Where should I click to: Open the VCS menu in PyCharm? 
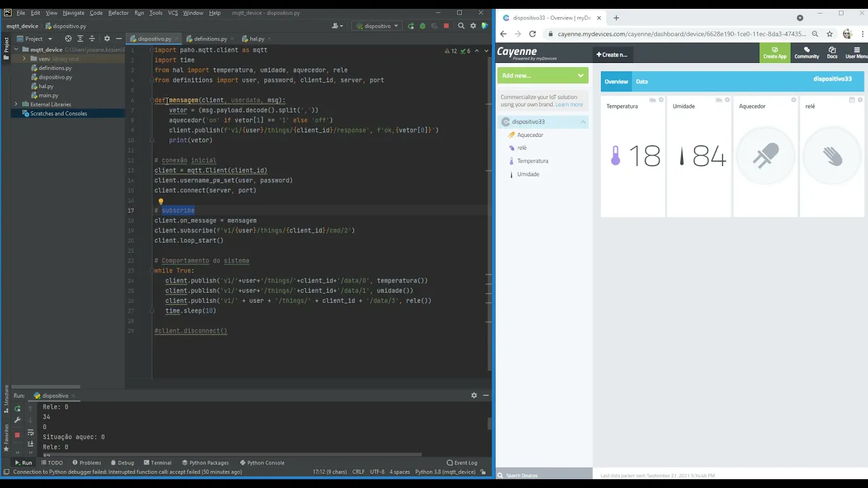pyautogui.click(x=173, y=13)
